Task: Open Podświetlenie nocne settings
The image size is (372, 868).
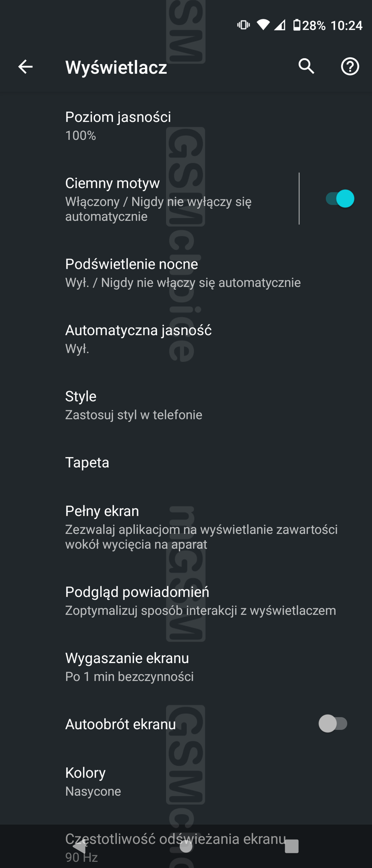Action: [x=183, y=273]
